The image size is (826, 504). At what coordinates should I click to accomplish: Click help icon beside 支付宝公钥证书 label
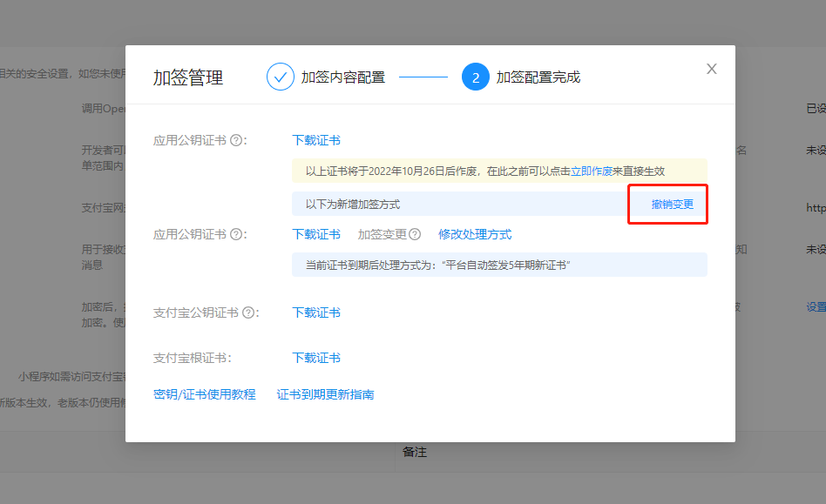coord(248,312)
